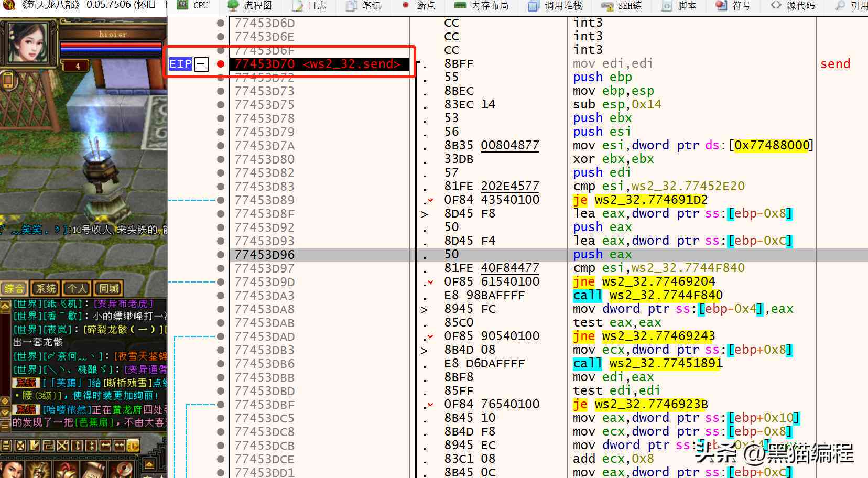Collapse the fold box next to EIP

click(x=201, y=64)
